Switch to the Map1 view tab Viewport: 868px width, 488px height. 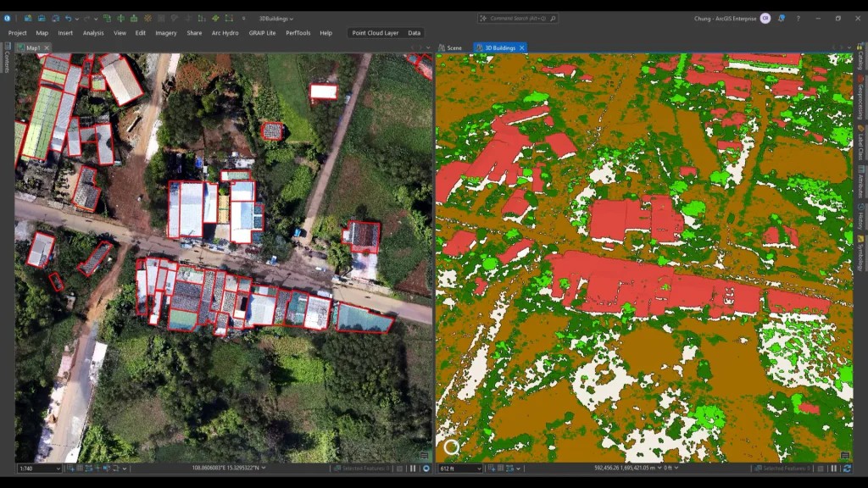coord(33,48)
